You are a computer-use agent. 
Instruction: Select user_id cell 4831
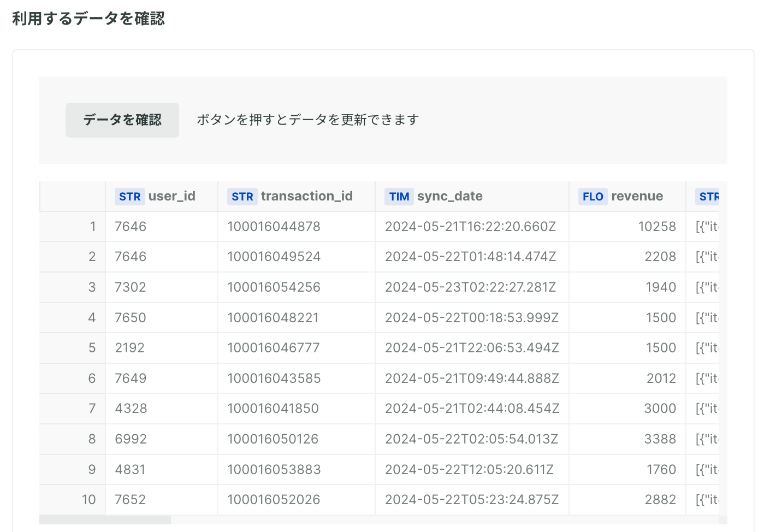pyautogui.click(x=162, y=470)
